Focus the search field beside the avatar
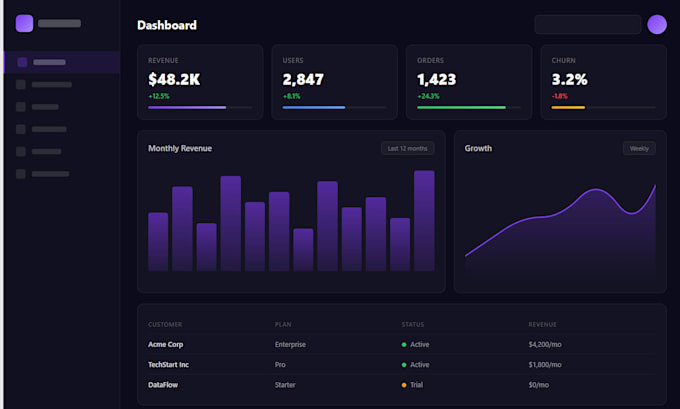This screenshot has height=409, width=680. (x=588, y=24)
